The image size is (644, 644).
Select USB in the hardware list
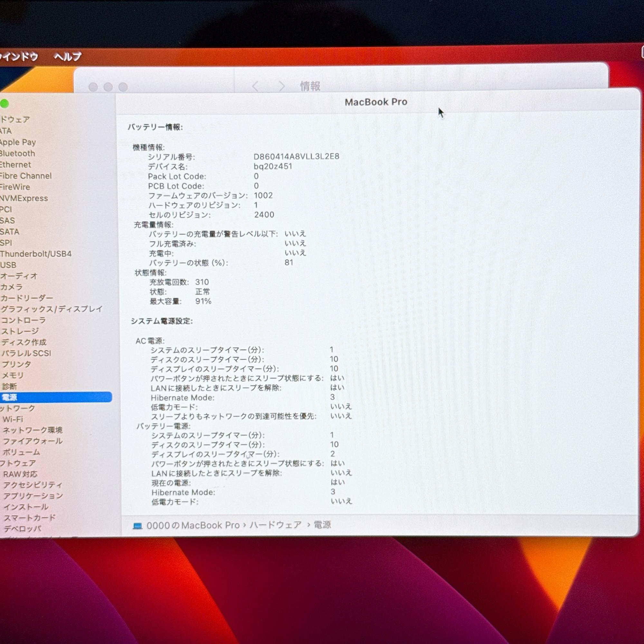8,265
